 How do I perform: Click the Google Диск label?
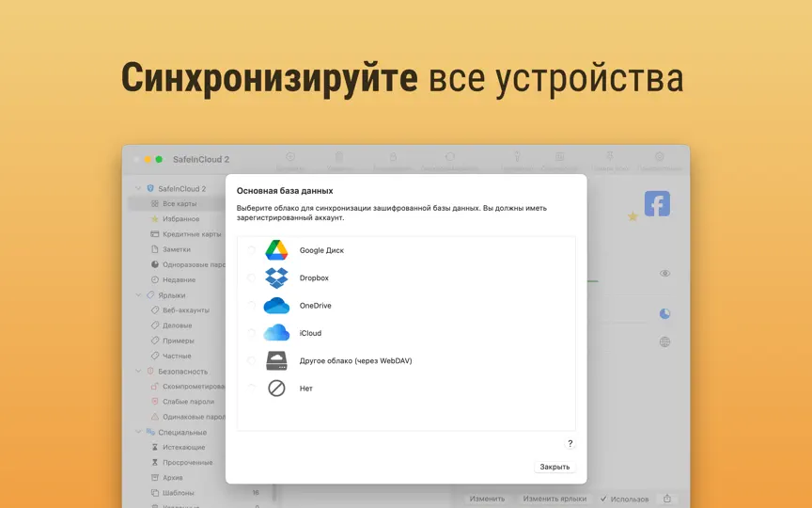tap(321, 250)
